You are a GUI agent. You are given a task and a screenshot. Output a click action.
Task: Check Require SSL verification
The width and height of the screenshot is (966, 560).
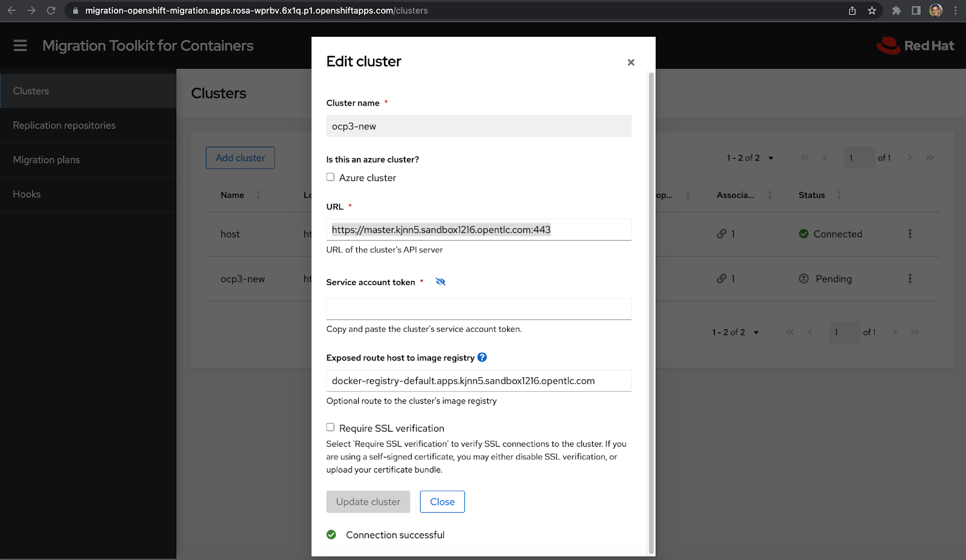(x=330, y=428)
